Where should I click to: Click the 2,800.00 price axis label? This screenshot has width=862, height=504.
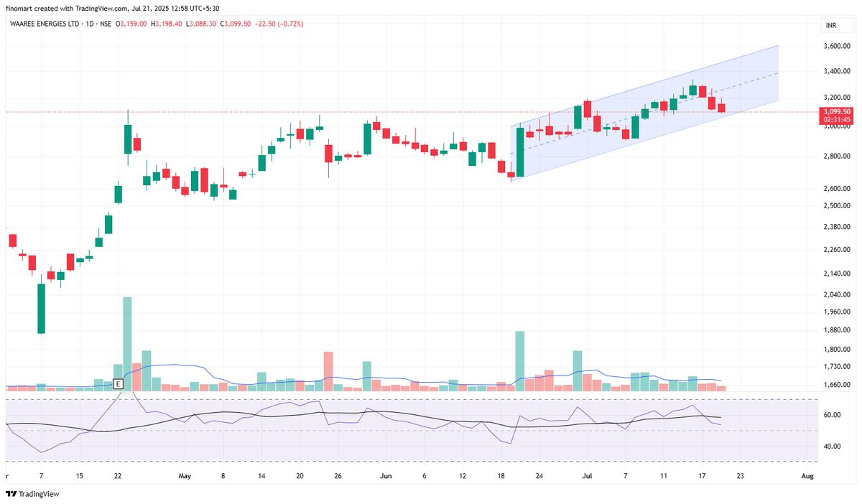(838, 157)
